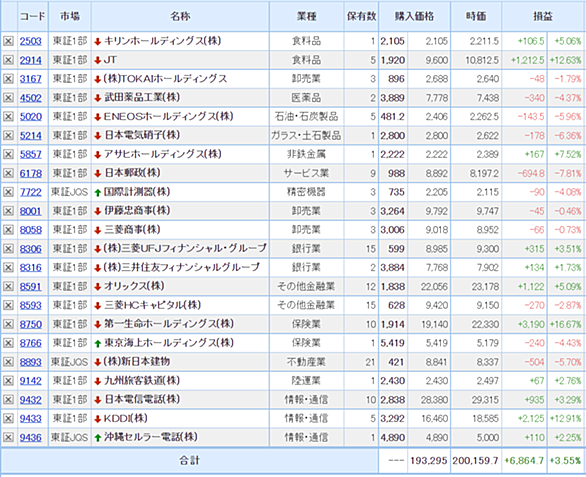
Task: Select the name 三菱HCキャピタル(株)
Action: (152, 305)
